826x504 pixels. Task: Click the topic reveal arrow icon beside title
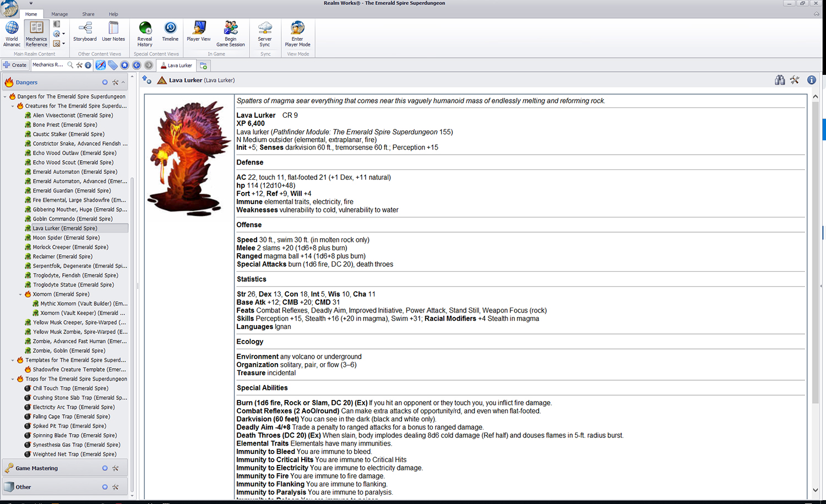coord(146,80)
